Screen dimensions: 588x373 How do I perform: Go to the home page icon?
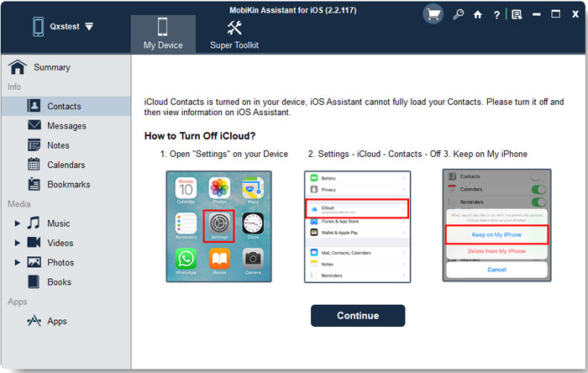click(477, 14)
